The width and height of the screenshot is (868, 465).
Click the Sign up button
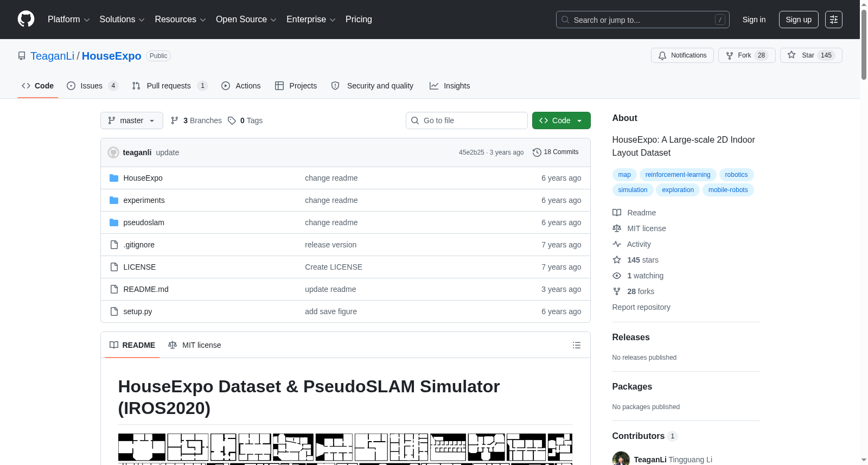click(799, 20)
